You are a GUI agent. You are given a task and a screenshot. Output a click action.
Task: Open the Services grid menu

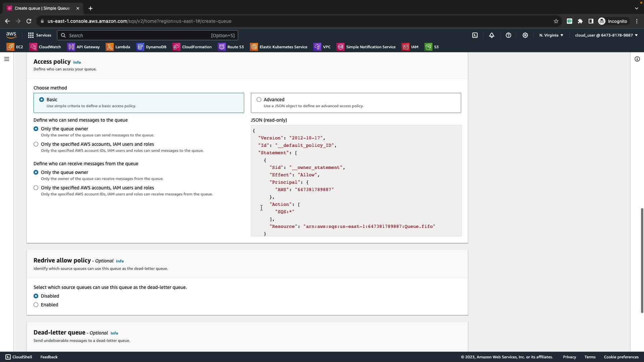pyautogui.click(x=40, y=35)
